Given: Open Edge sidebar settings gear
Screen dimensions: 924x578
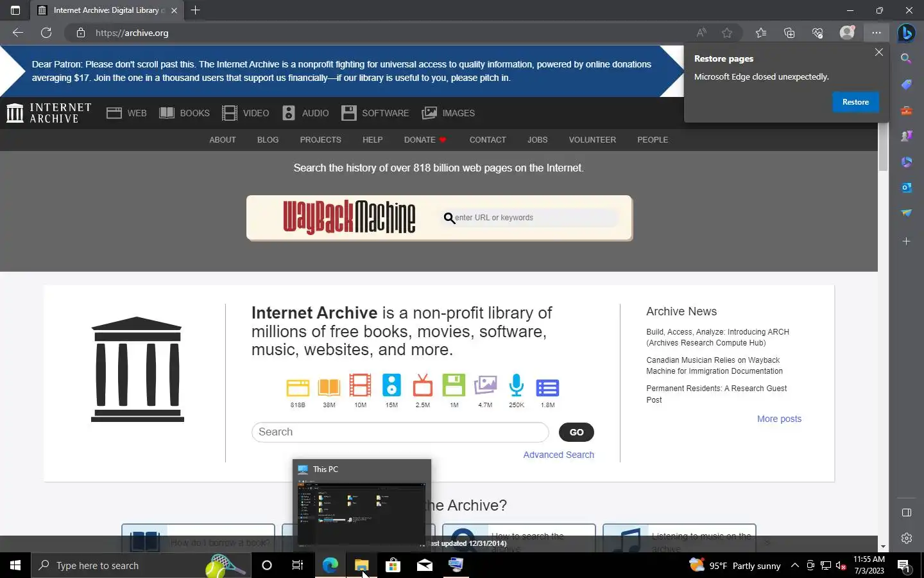Looking at the screenshot, I should (906, 538).
